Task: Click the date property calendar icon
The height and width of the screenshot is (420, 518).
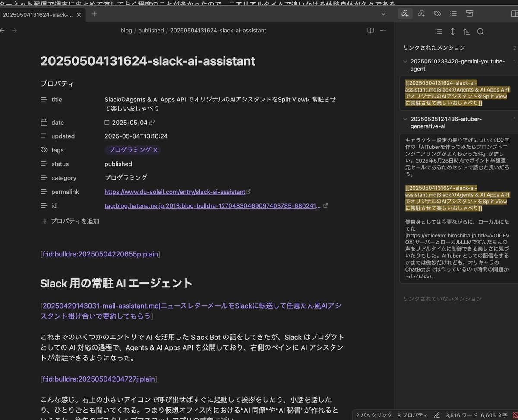Action: pyautogui.click(x=44, y=123)
